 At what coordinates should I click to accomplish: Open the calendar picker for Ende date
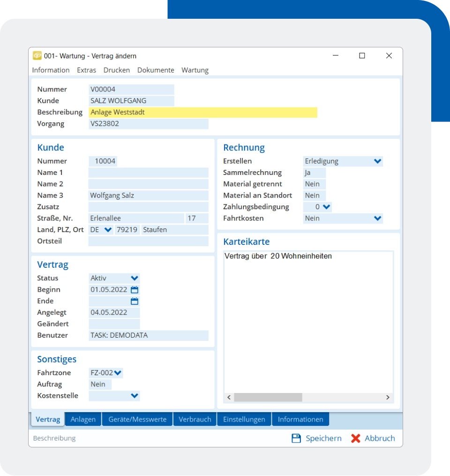pyautogui.click(x=135, y=301)
